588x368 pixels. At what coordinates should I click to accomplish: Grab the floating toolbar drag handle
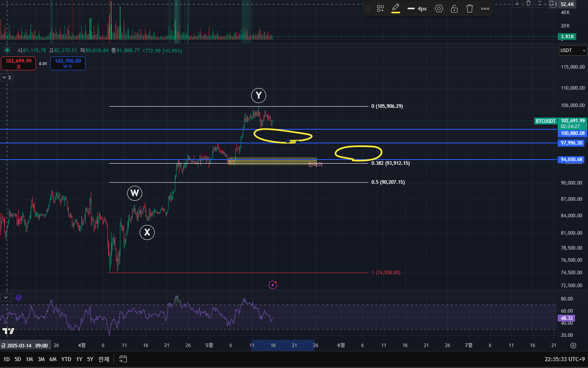pos(368,8)
